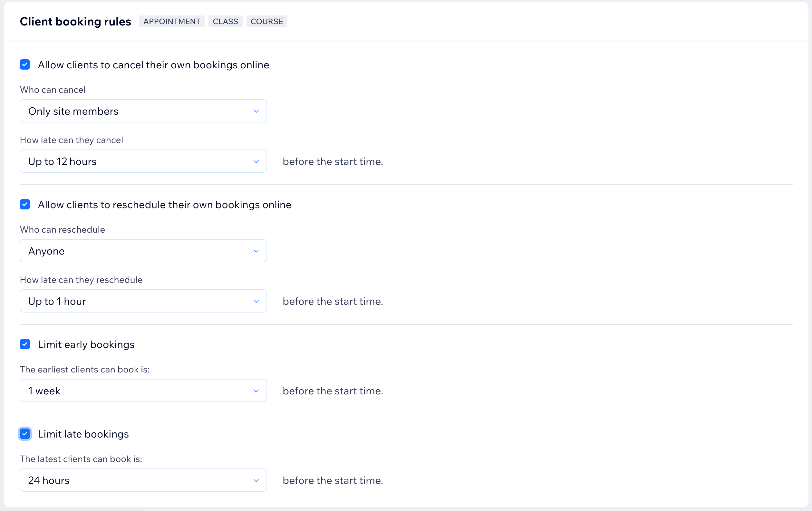Open How late can they reschedule dropdown

(x=143, y=301)
